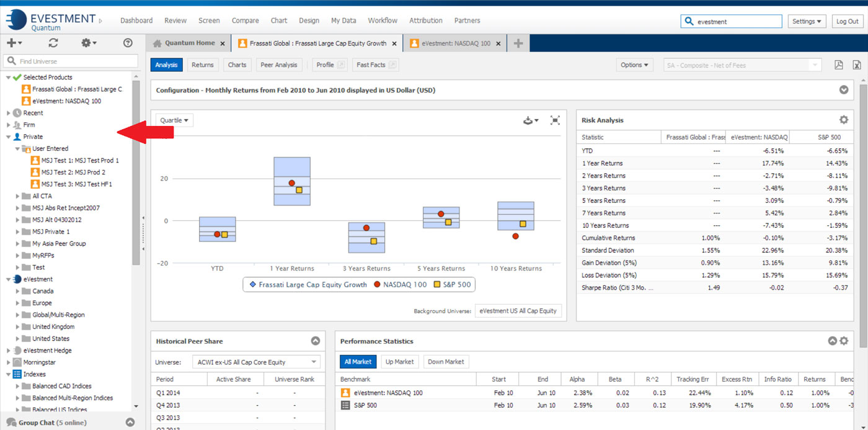Toggle Up Market filter
Image resolution: width=868 pixels, height=430 pixels.
(x=400, y=361)
